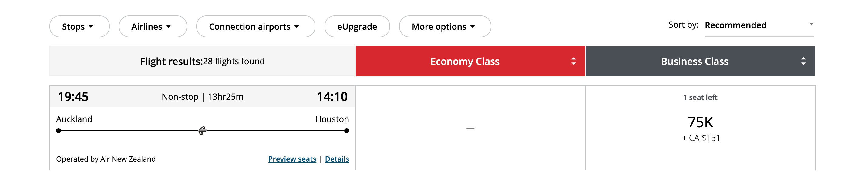
Task: Click the chevron on the Stops filter
Action: point(92,26)
